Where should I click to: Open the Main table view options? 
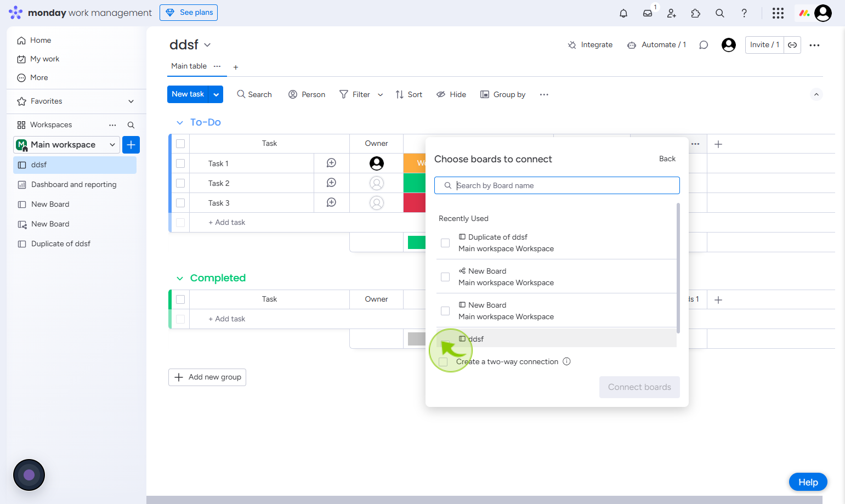pos(217,66)
